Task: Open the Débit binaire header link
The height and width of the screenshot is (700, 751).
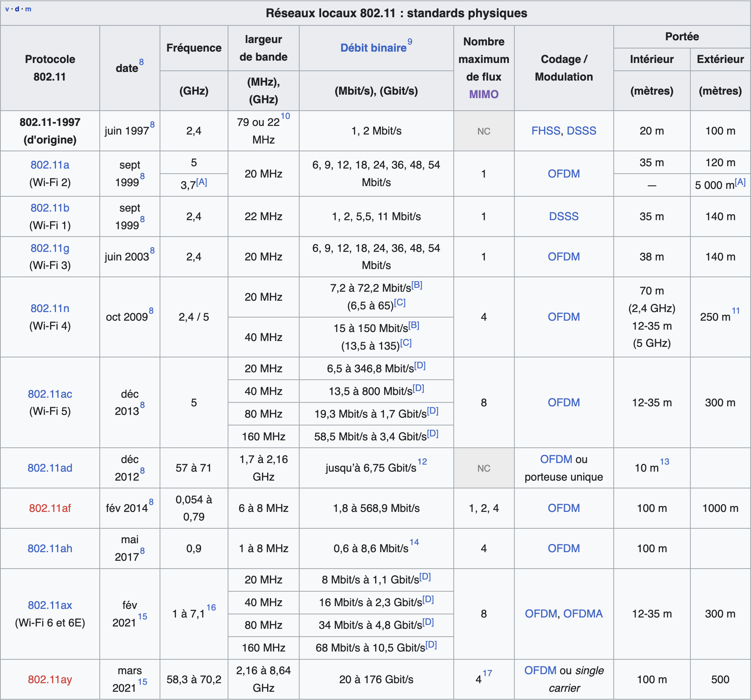Action: click(x=374, y=48)
